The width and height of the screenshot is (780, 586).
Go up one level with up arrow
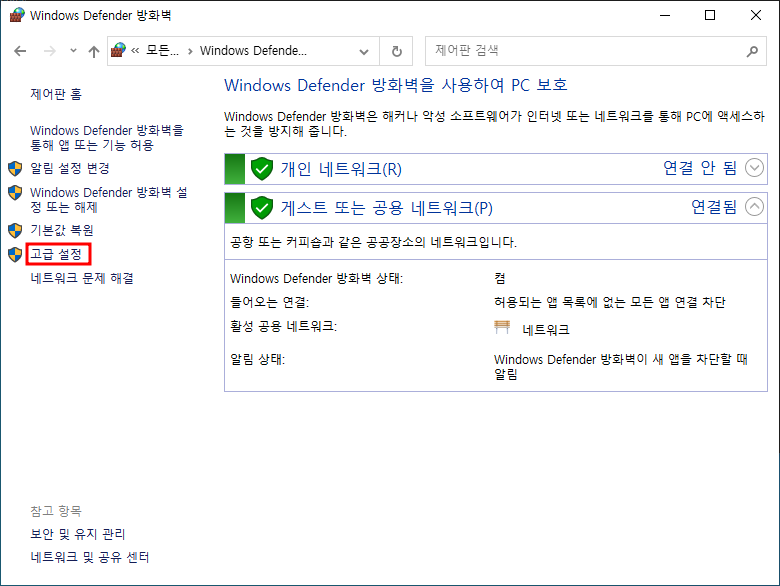94,51
